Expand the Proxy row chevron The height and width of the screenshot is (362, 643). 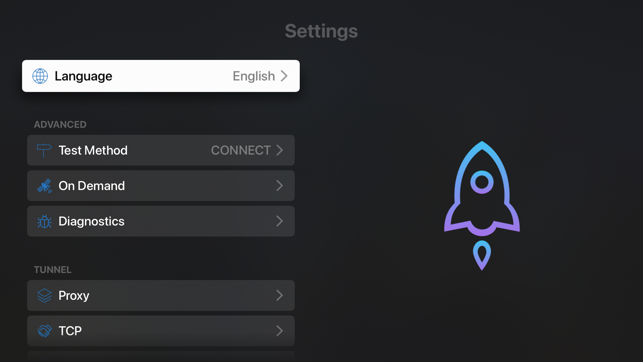point(279,295)
